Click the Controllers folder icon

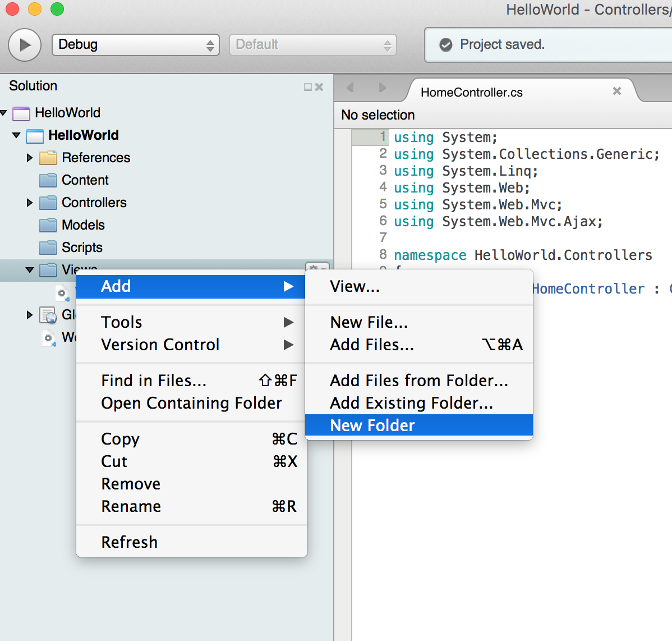[x=48, y=203]
